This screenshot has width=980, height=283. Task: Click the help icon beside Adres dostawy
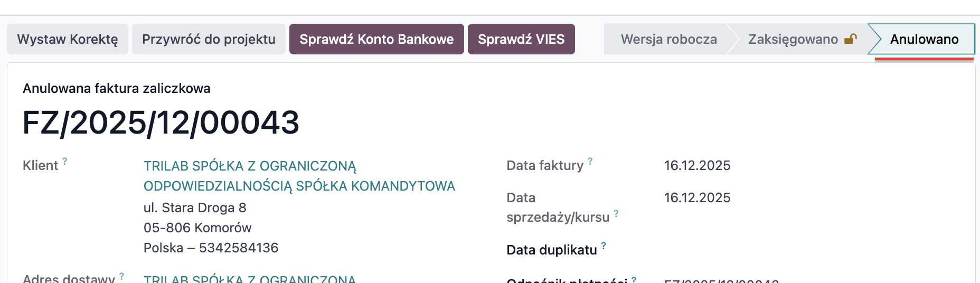[x=122, y=276]
